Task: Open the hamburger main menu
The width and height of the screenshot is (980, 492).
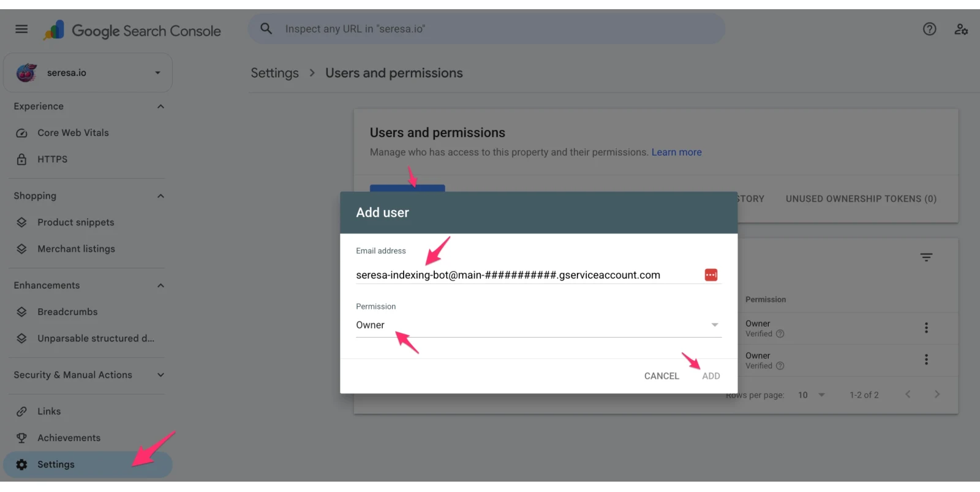Action: tap(21, 29)
